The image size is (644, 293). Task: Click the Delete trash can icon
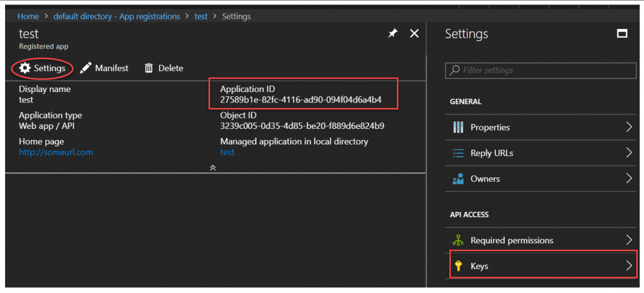tap(148, 68)
